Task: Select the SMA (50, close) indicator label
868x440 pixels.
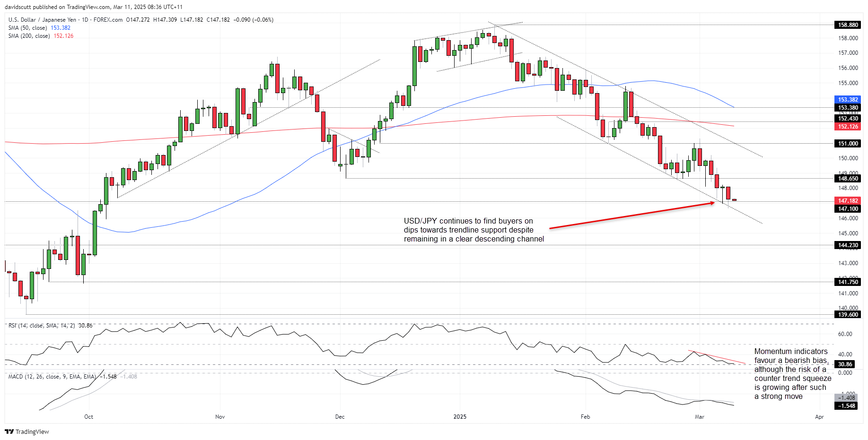Action: point(27,28)
